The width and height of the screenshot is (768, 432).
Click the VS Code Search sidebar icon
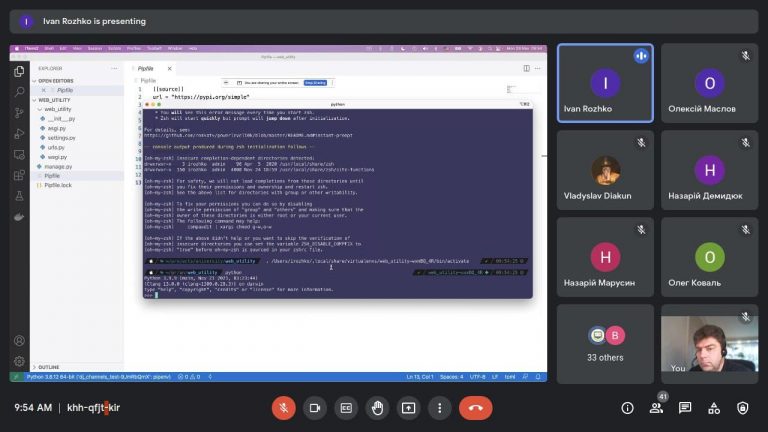(x=19, y=91)
